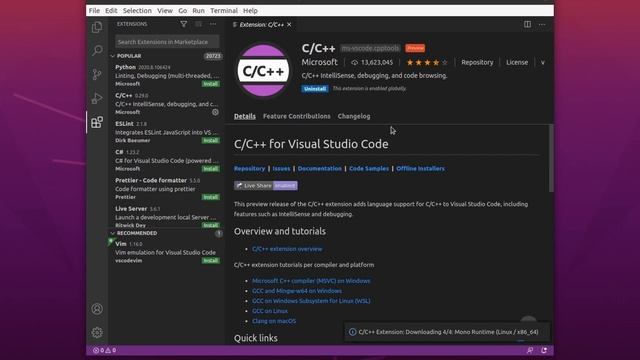Click the C/C++ extension logo
The height and width of the screenshot is (360, 640).
point(263,71)
